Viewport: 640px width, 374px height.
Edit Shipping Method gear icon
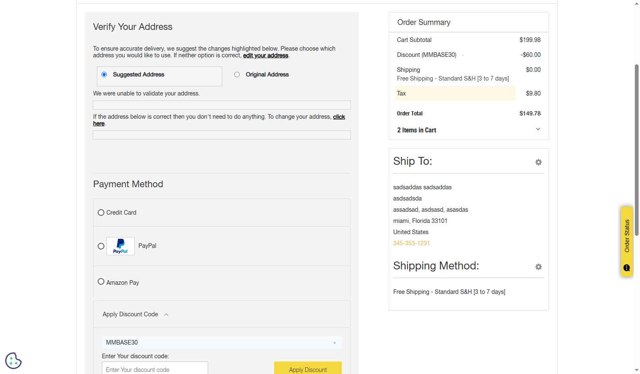click(x=538, y=267)
